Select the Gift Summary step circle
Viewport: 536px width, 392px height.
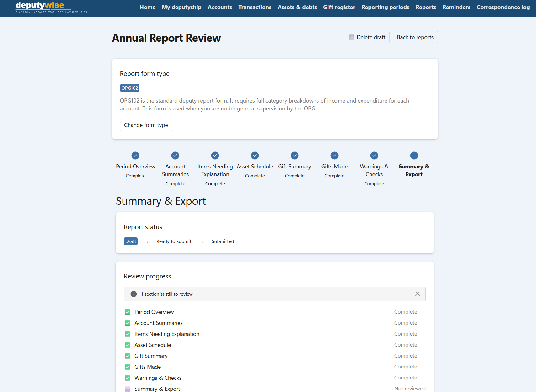click(x=295, y=156)
